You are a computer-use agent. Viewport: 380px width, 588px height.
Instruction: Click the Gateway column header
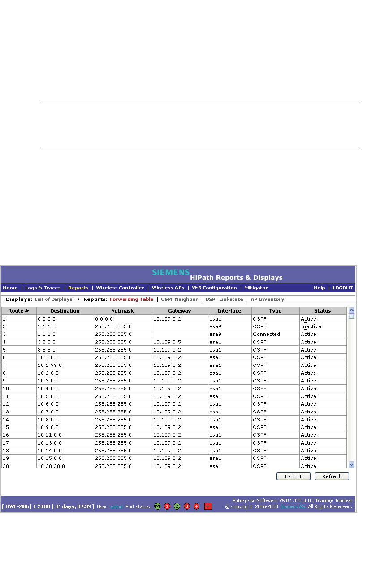coord(180,311)
